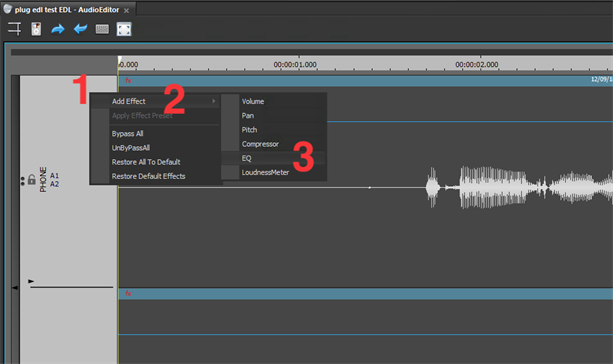The image size is (613, 364).
Task: Close the plug edl test EDL tab
Action: pos(126,11)
